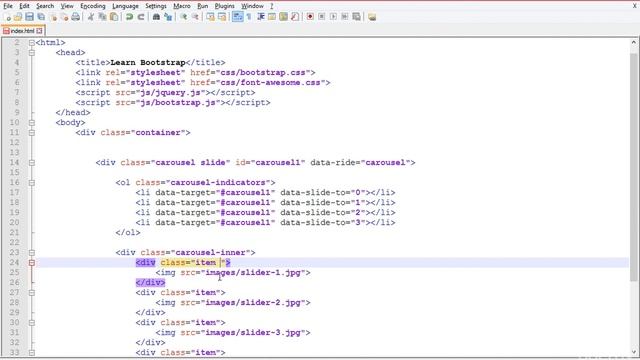Select the index.html tab
Image resolution: width=640 pixels, height=360 pixels.
22,31
